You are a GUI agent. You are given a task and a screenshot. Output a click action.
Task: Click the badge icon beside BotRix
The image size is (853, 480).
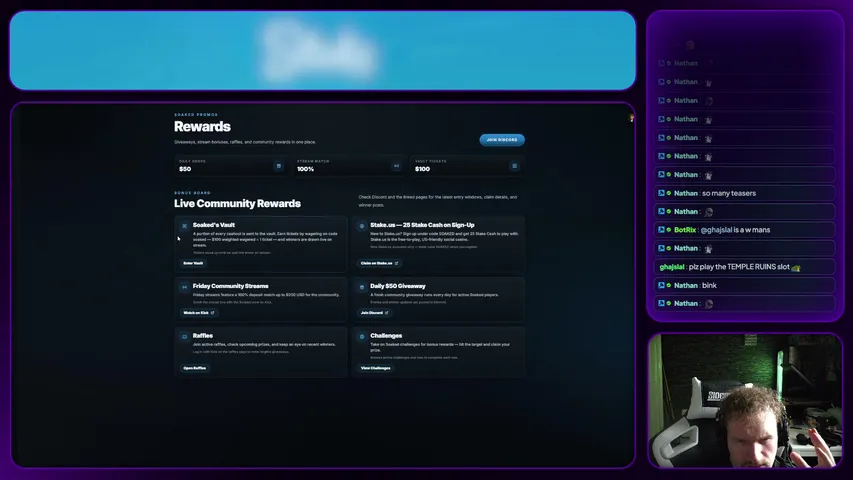pyautogui.click(x=662, y=230)
